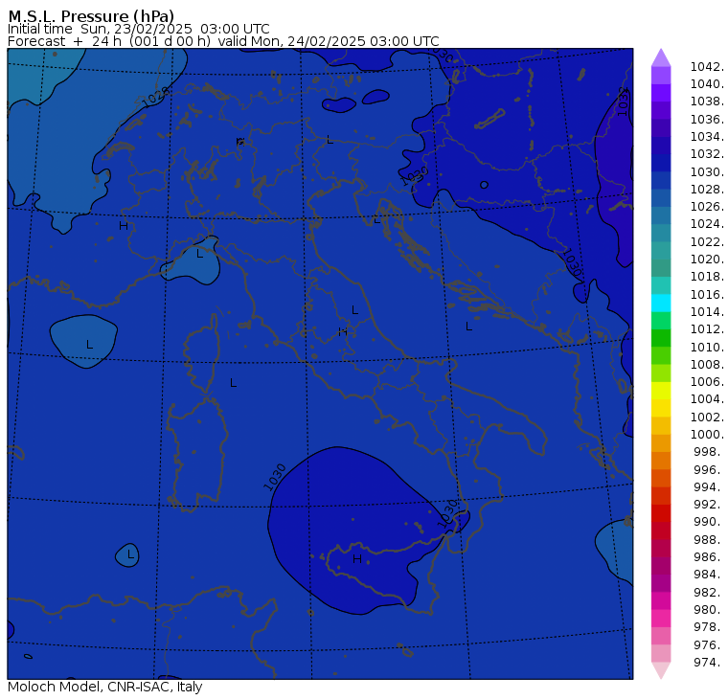The width and height of the screenshot is (728, 700).
Task: Click the lavender arrow atop the color scale
Action: [661, 57]
